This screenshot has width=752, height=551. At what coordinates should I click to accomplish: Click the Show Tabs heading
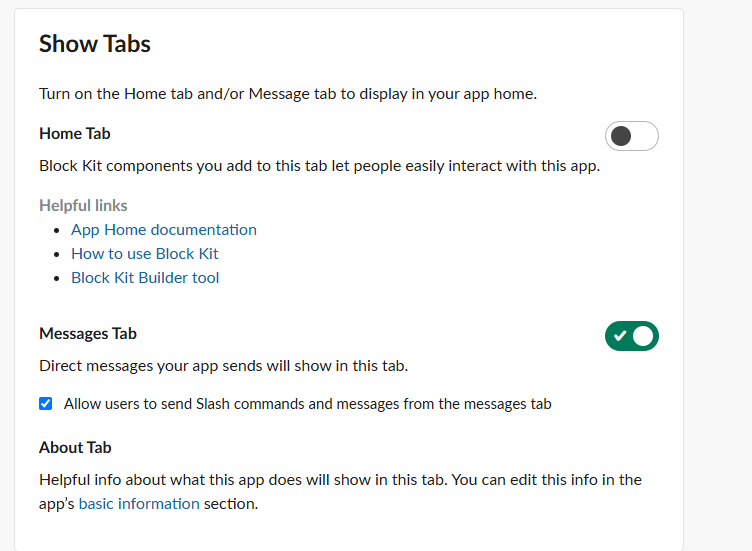pyautogui.click(x=95, y=44)
